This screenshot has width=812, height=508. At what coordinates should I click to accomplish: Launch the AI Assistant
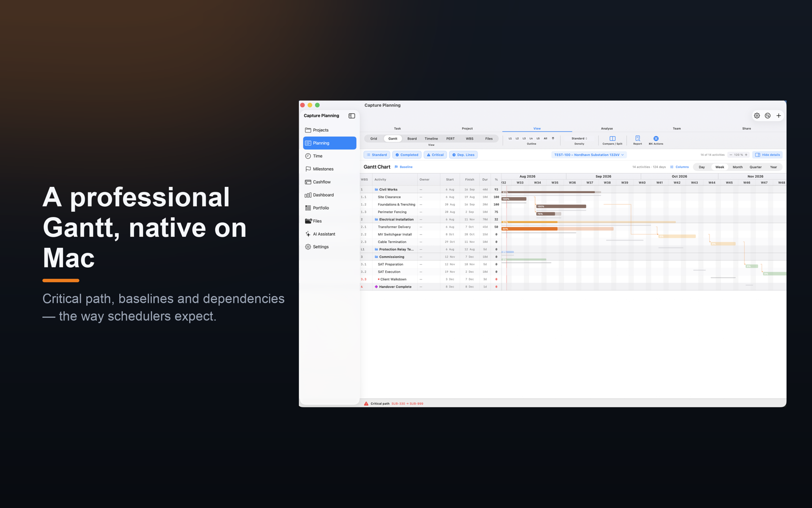[329, 234]
